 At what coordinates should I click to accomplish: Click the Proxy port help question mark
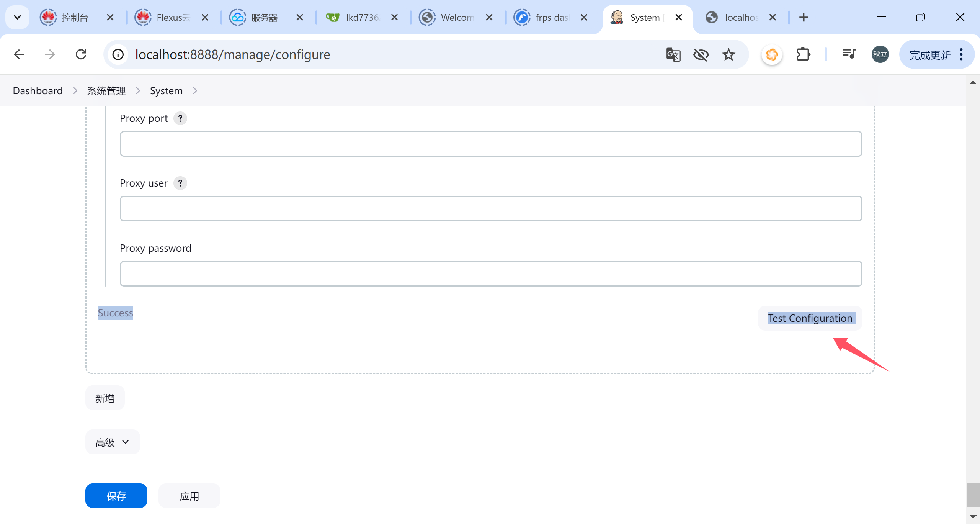point(180,118)
